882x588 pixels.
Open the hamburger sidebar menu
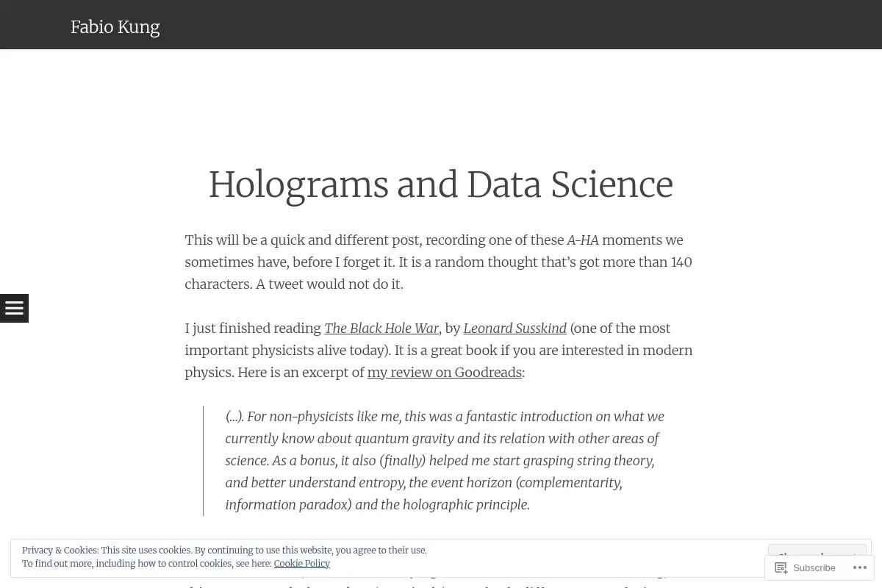coord(14,308)
